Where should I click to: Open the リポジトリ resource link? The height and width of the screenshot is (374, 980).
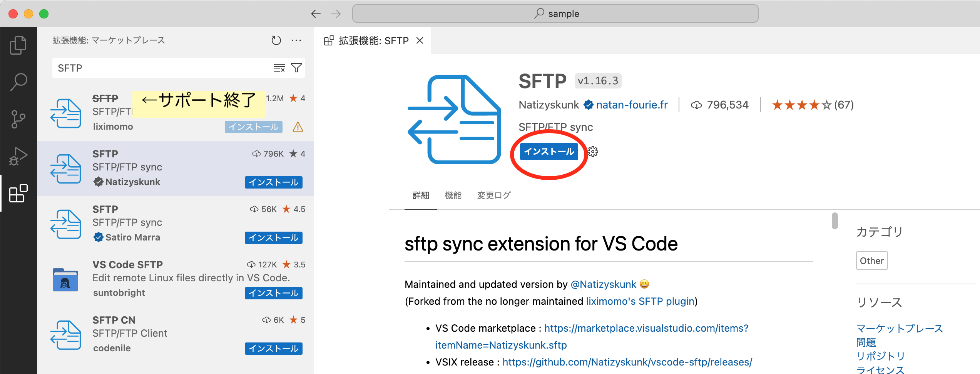881,356
